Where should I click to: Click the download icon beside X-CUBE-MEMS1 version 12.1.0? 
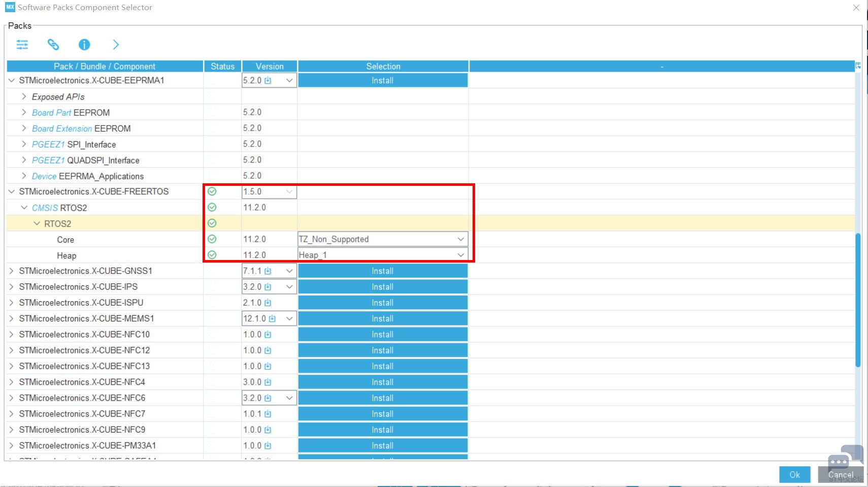pos(272,318)
